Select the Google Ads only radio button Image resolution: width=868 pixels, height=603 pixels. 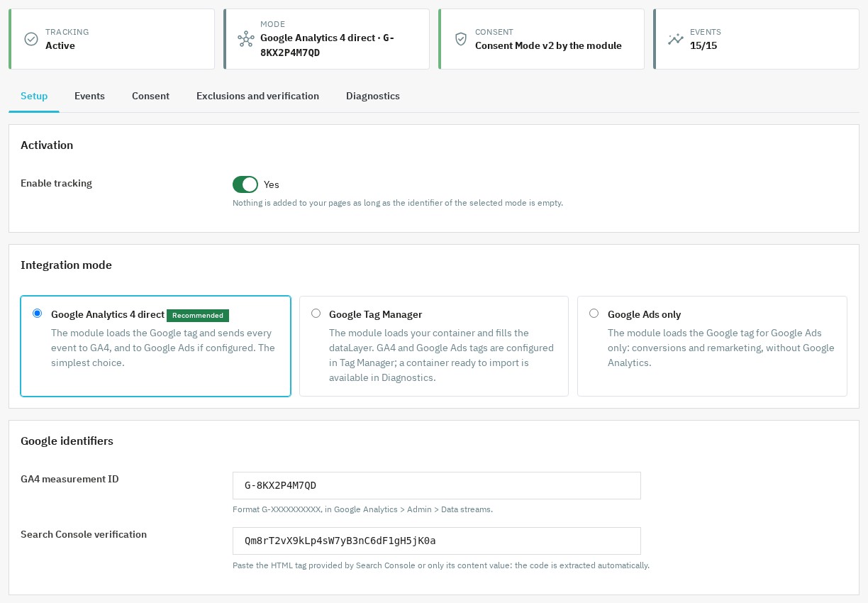594,314
